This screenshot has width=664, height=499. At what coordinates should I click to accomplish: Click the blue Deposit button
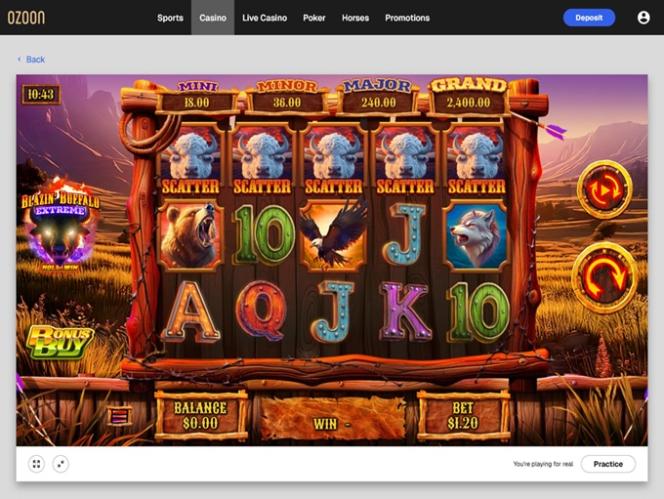click(x=589, y=18)
